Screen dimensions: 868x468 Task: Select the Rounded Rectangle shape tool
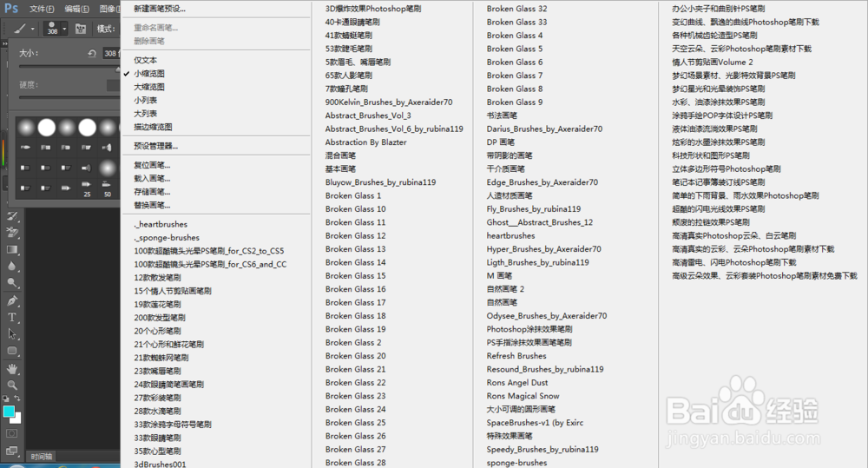(12, 351)
